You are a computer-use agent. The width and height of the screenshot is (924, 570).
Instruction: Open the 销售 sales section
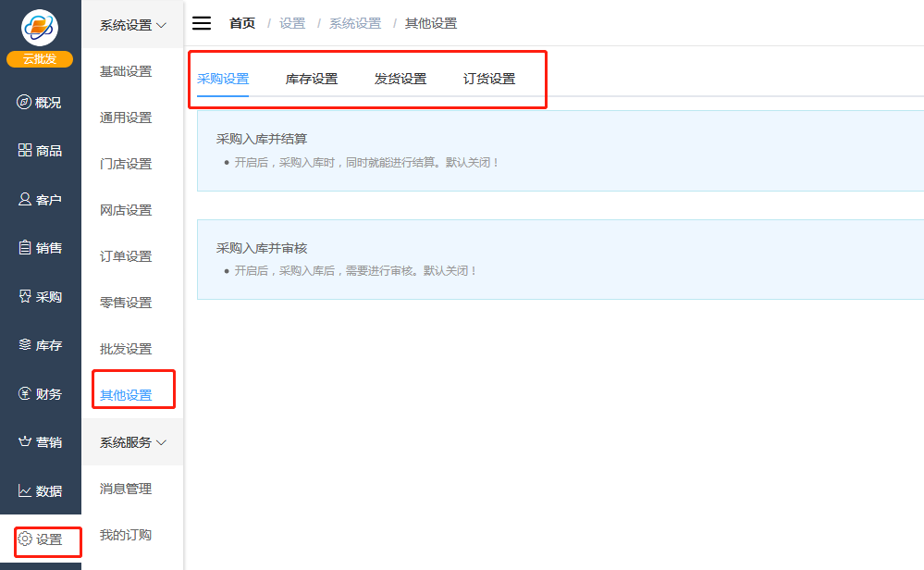pyautogui.click(x=40, y=248)
